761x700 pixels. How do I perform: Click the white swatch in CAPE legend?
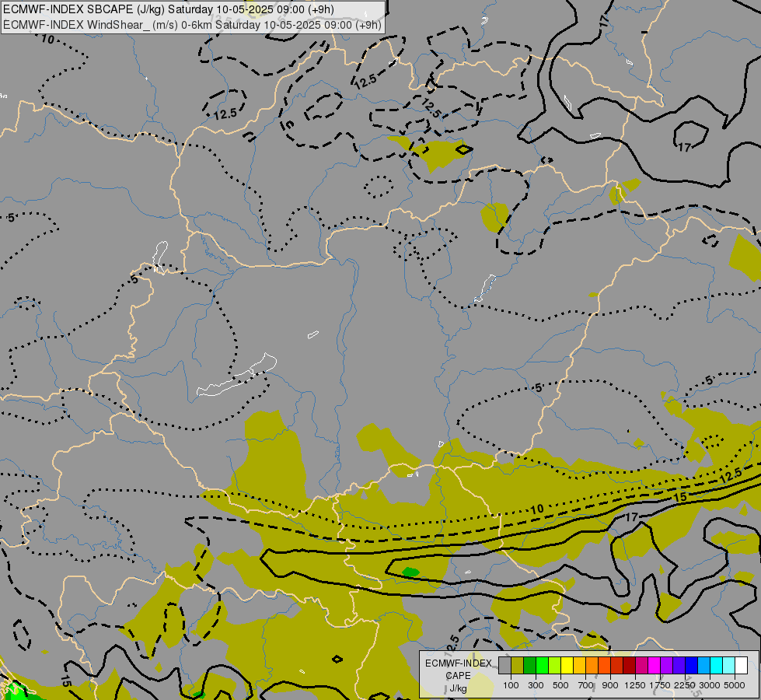[x=741, y=665]
